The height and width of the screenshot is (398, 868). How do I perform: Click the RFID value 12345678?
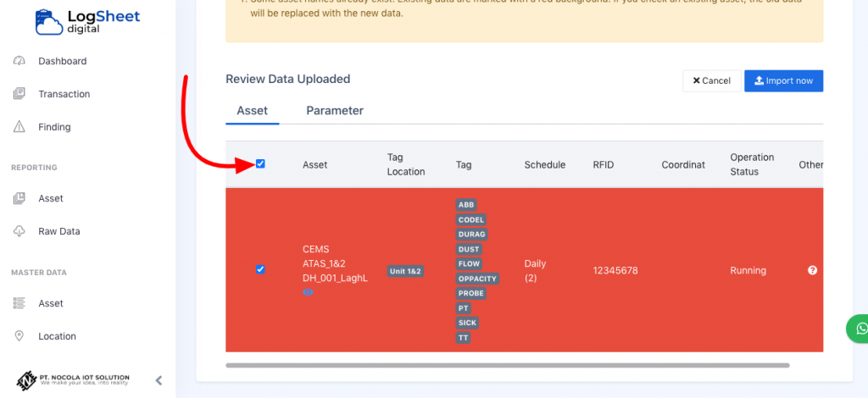[615, 270]
